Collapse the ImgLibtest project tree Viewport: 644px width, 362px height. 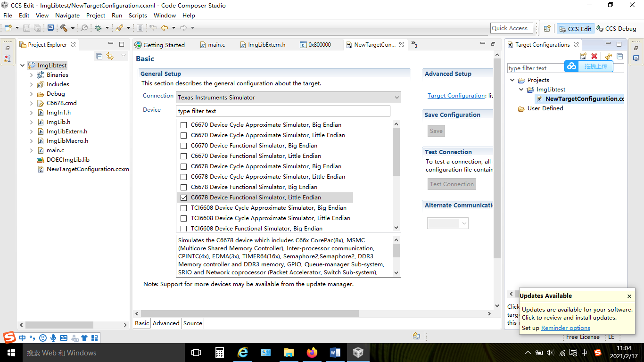coord(22,65)
